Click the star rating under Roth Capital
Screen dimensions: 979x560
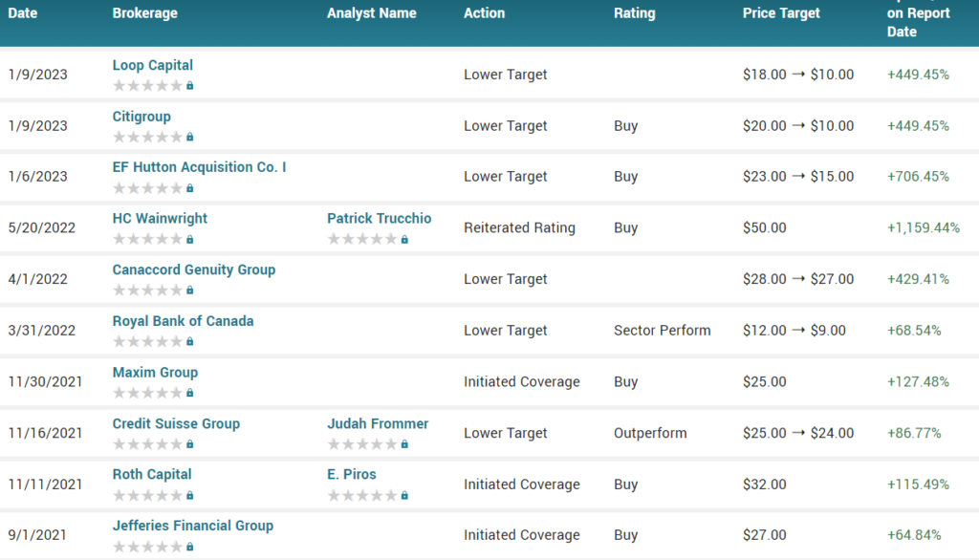click(x=147, y=495)
